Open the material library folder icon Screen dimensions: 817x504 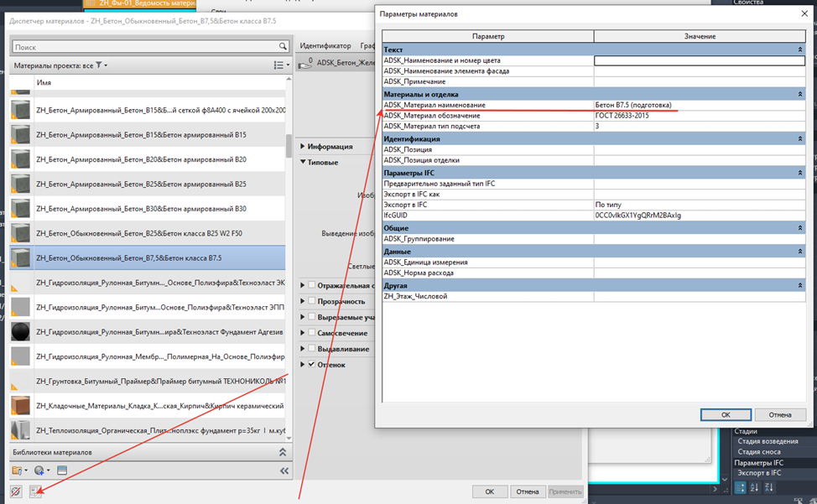click(17, 470)
